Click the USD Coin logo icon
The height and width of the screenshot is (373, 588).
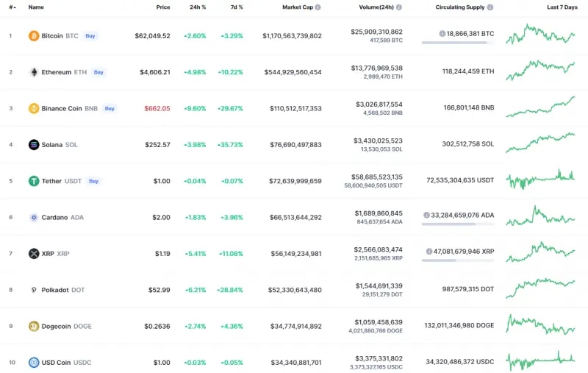coord(34,362)
